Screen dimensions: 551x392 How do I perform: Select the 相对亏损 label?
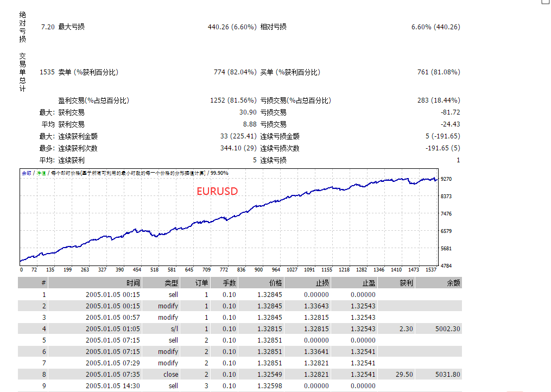[x=274, y=27]
